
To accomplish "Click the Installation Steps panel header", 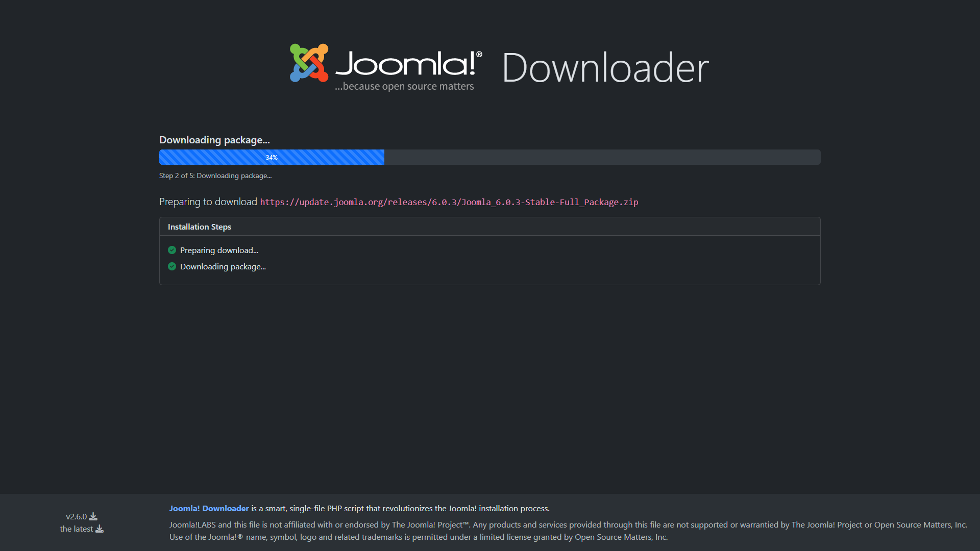I will [200, 227].
